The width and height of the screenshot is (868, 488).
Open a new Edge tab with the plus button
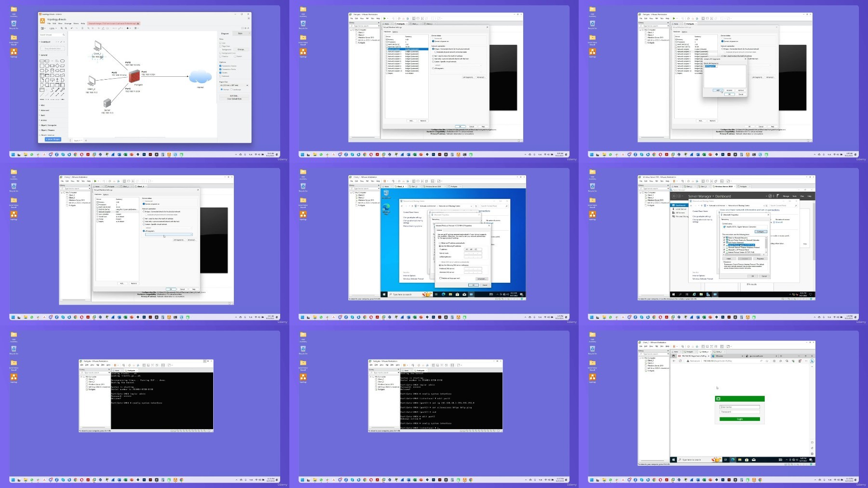781,356
